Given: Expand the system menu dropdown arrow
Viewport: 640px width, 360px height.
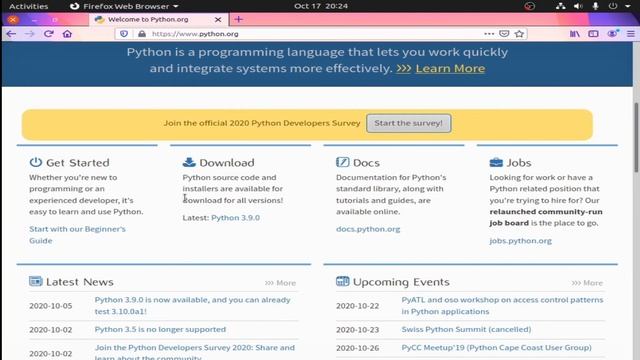Looking at the screenshot, I should point(628,6).
